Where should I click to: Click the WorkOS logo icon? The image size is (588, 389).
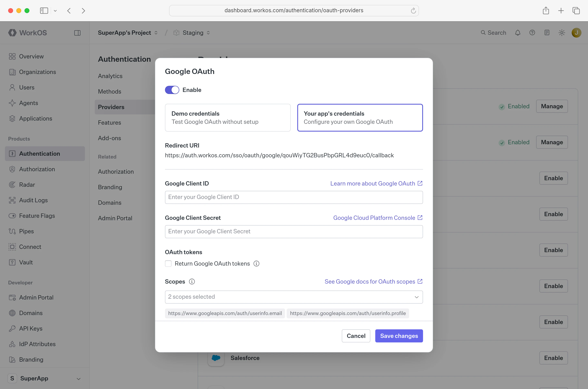[12, 33]
